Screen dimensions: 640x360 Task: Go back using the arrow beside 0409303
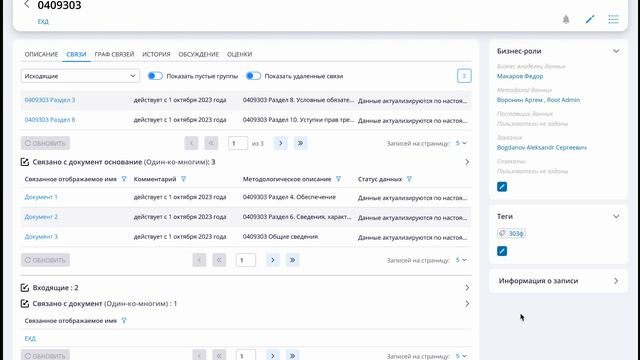pyautogui.click(x=27, y=4)
